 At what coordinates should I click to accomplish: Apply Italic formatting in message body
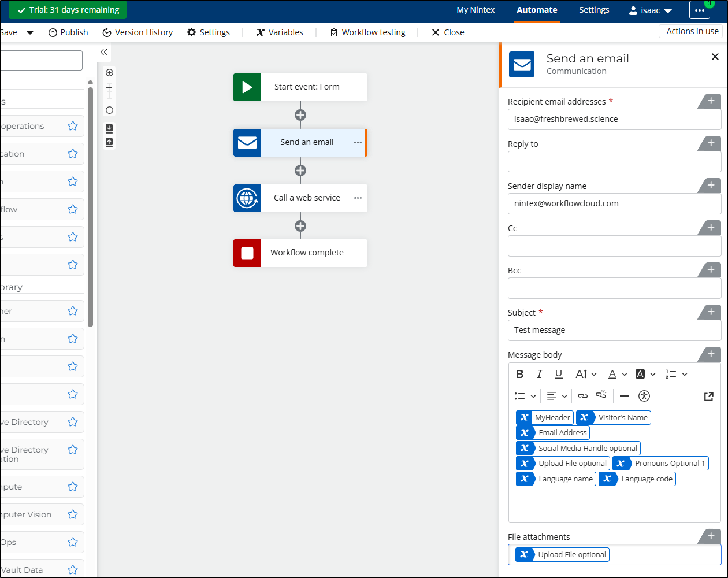(540, 374)
